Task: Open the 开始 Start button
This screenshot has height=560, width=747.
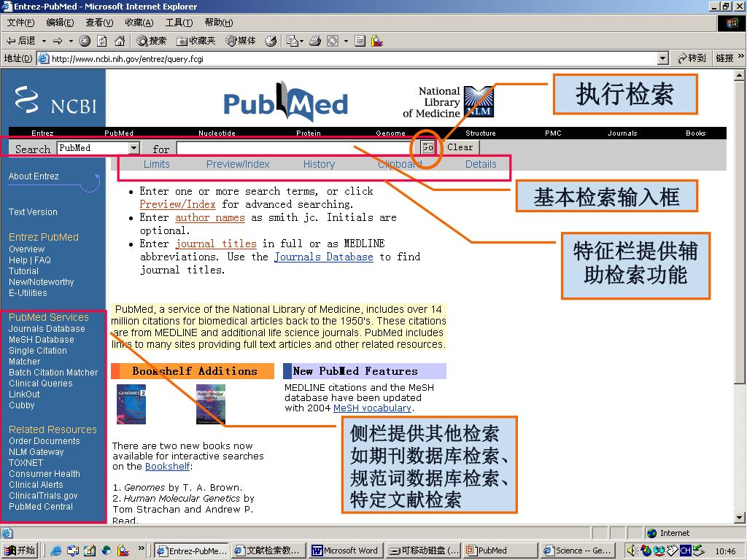Action: click(20, 551)
